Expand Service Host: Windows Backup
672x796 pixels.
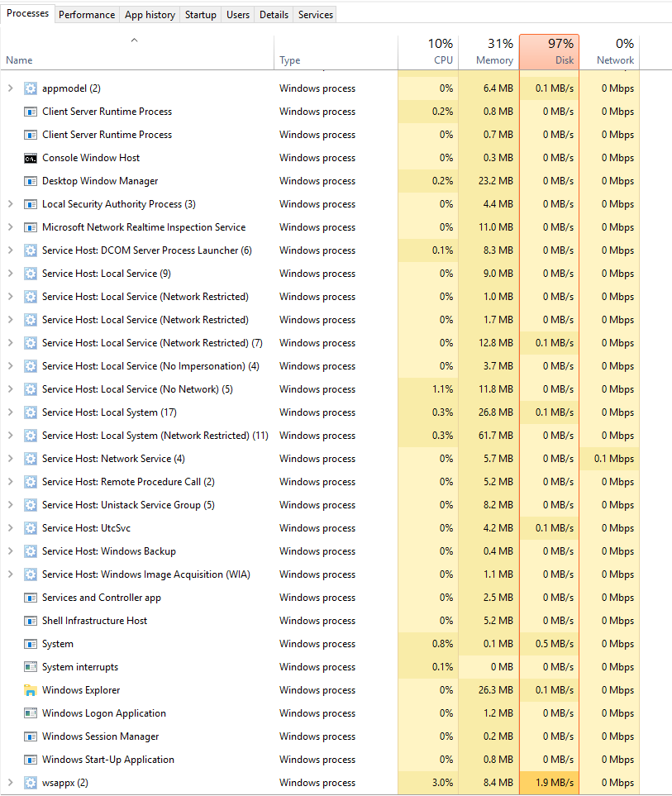(x=10, y=551)
